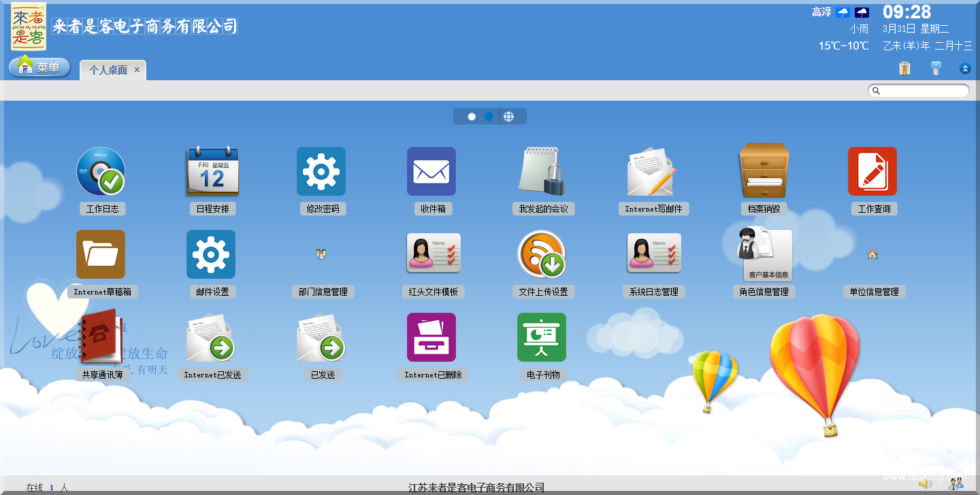Switch to first desktop page dot
Screen dimensions: 980x495
[472, 117]
